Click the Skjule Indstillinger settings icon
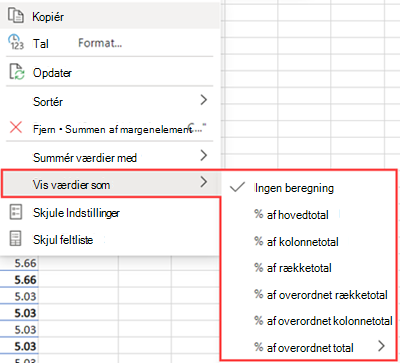Viewport: 400px width, 363px height. (15, 212)
